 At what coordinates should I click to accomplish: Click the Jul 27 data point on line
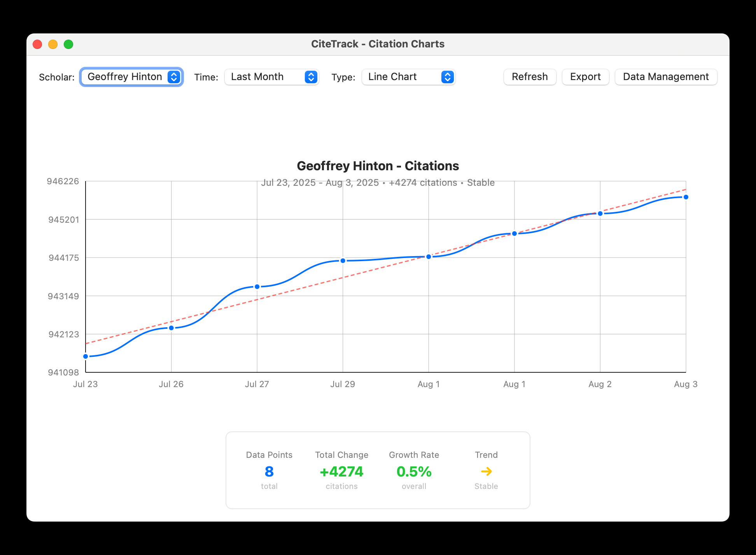[257, 287]
